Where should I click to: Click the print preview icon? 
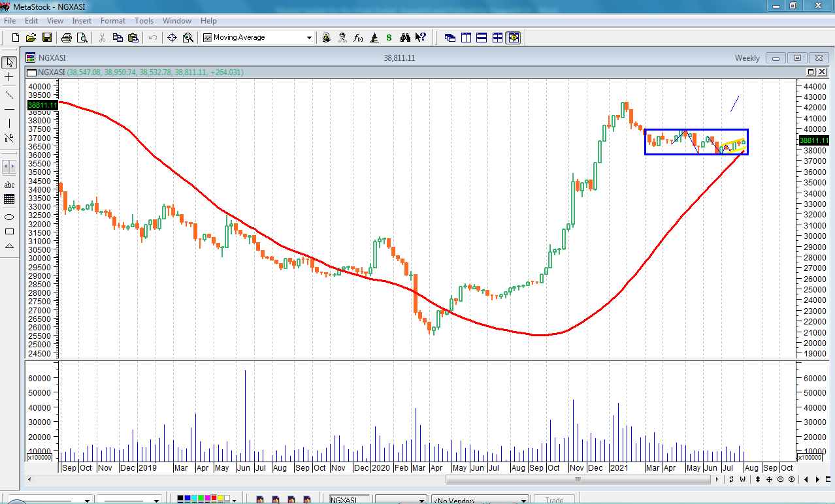82,38
